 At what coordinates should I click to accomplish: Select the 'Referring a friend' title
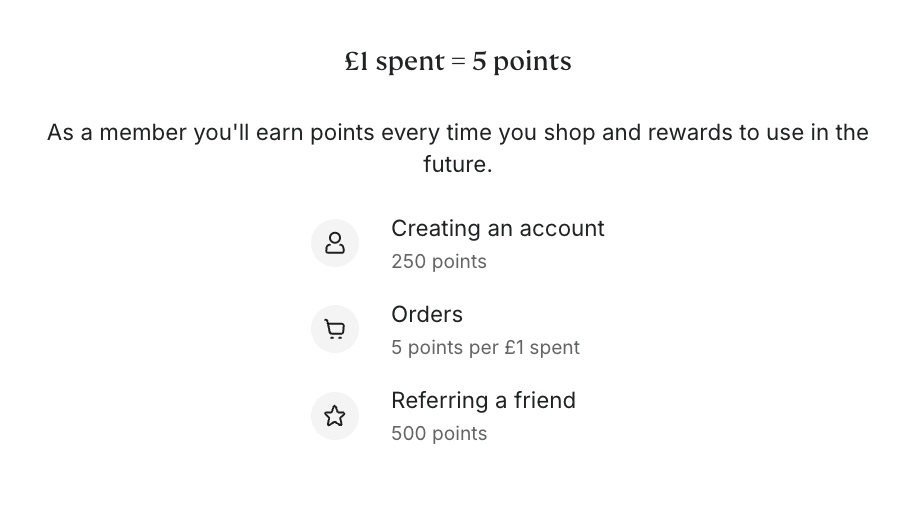(483, 400)
